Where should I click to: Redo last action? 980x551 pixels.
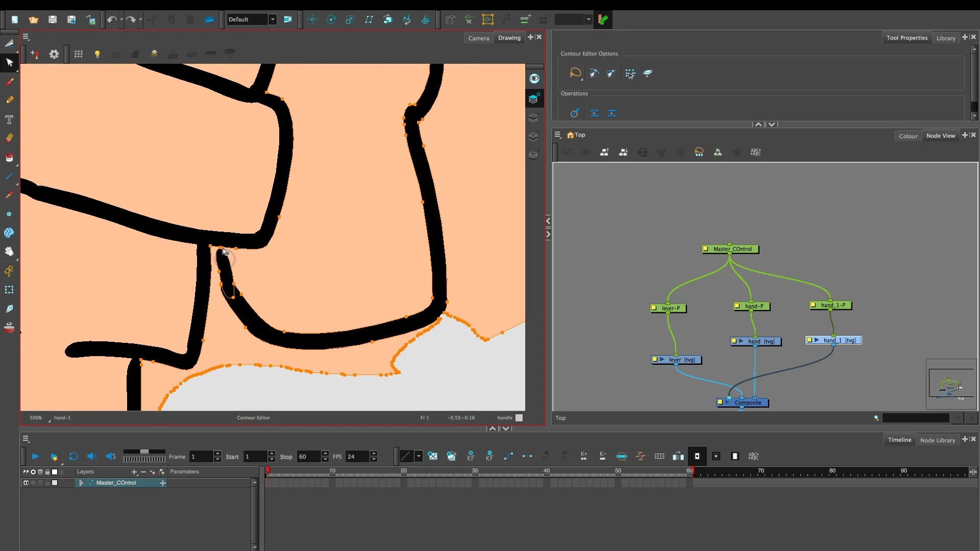coord(130,19)
